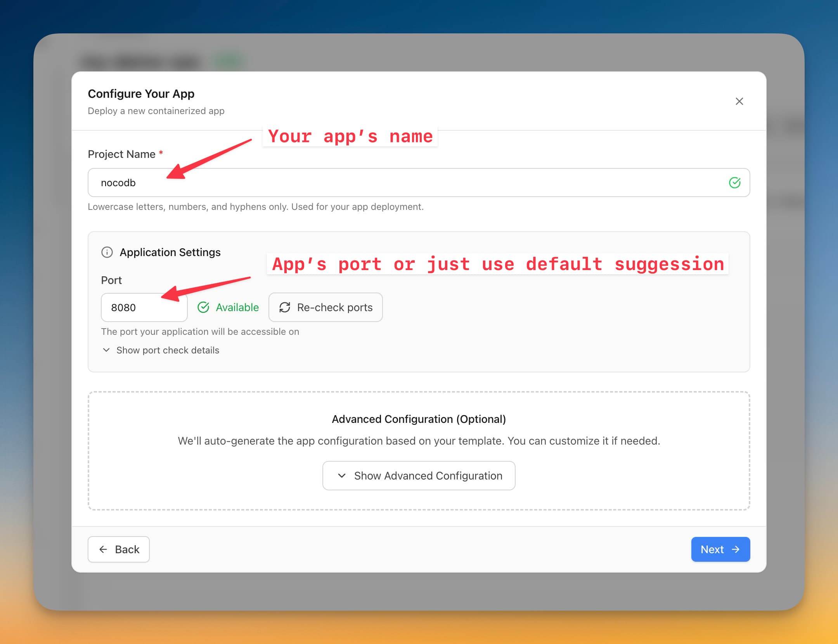Screen dimensions: 838x644
Task: Click the left arrow icon inside Back button
Action: [x=103, y=549]
